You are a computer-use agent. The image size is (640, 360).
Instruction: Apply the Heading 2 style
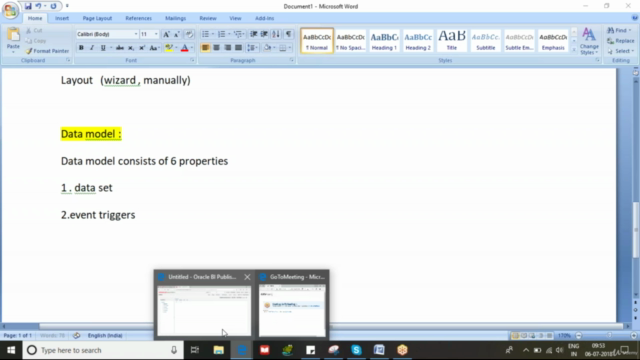click(x=418, y=40)
